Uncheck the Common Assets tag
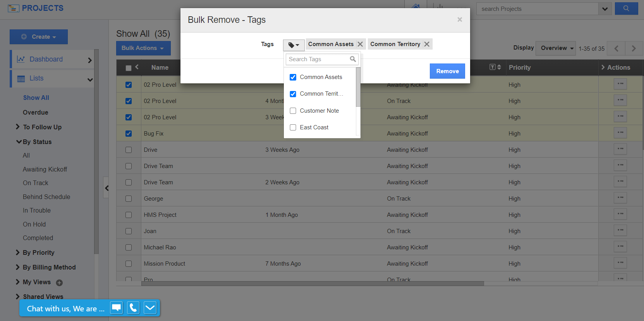This screenshot has height=321, width=644. coord(293,77)
